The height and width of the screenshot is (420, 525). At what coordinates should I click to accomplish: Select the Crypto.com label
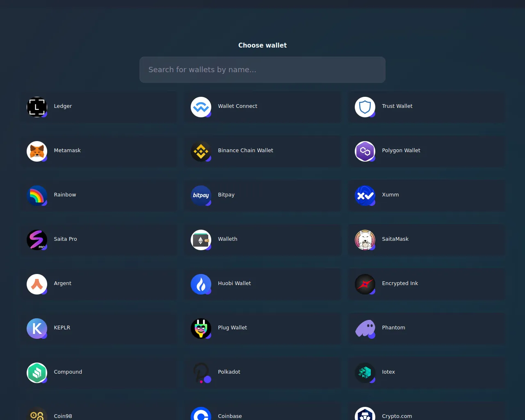[397, 416]
